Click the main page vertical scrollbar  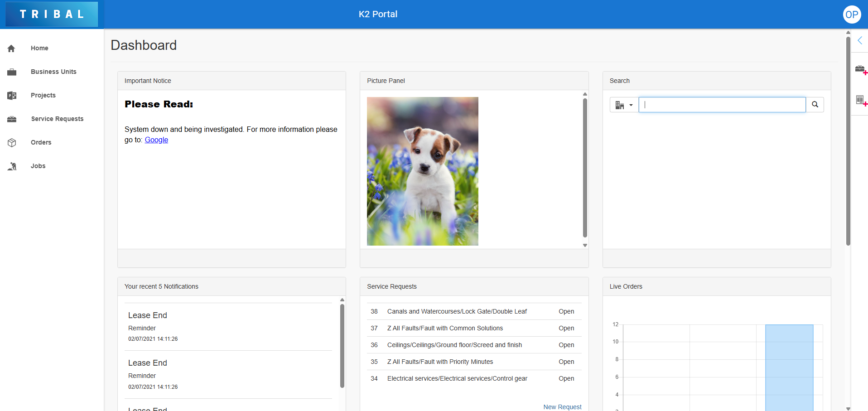[x=848, y=141]
